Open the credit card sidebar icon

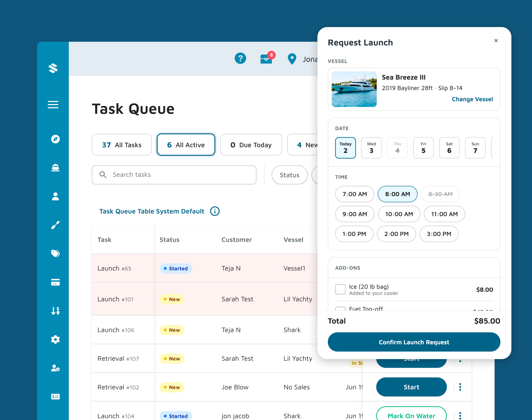(x=55, y=282)
